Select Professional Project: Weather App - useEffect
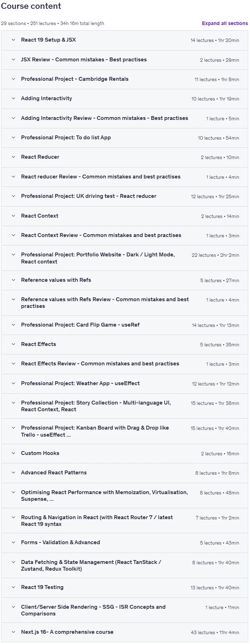Image resolution: width=250 pixels, height=644 pixels. click(x=125, y=384)
